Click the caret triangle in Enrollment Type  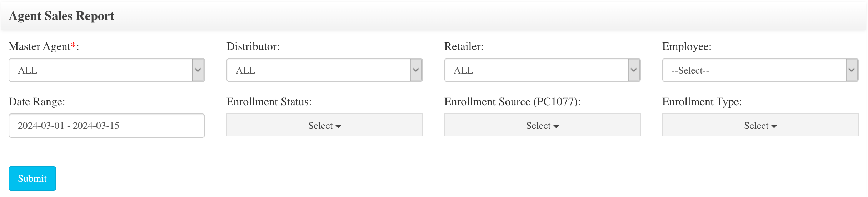tap(774, 126)
